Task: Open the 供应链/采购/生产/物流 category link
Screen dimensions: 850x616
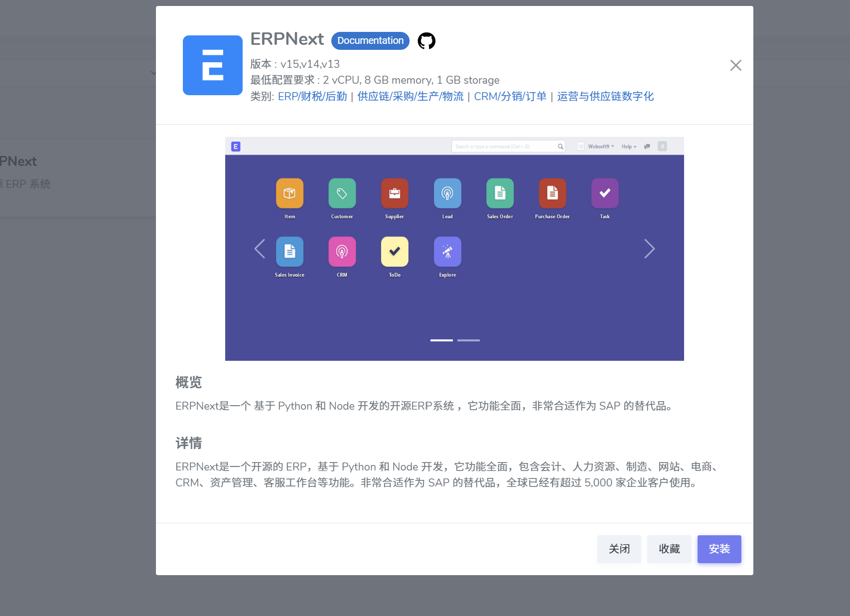Action: (411, 96)
